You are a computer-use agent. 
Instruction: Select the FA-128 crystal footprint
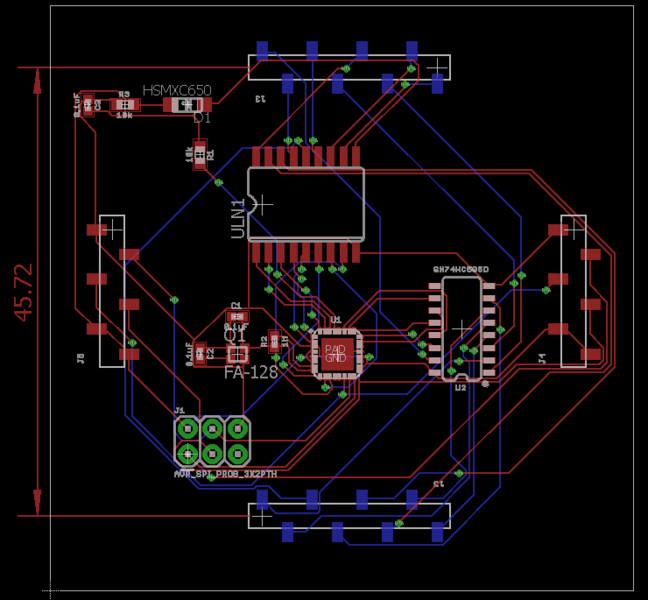(237, 353)
